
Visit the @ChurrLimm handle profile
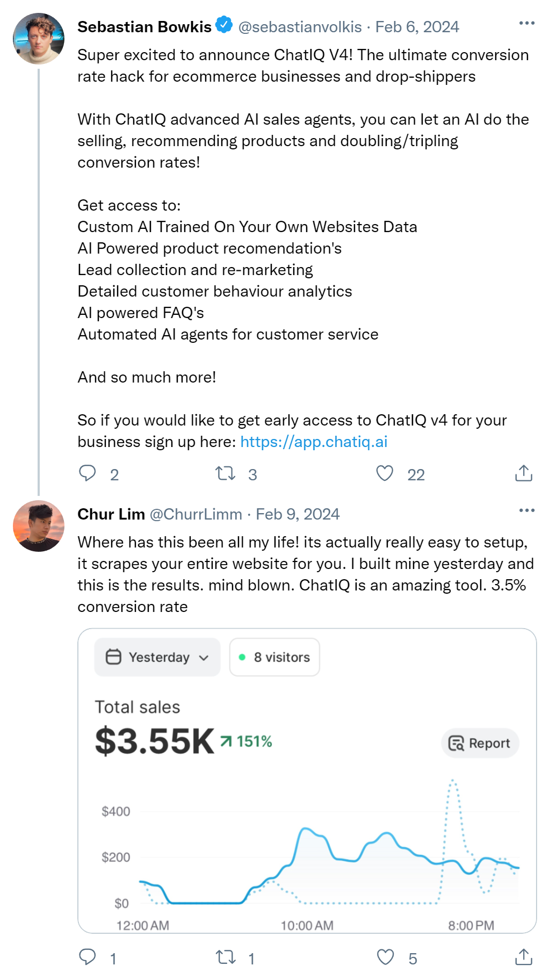click(196, 514)
